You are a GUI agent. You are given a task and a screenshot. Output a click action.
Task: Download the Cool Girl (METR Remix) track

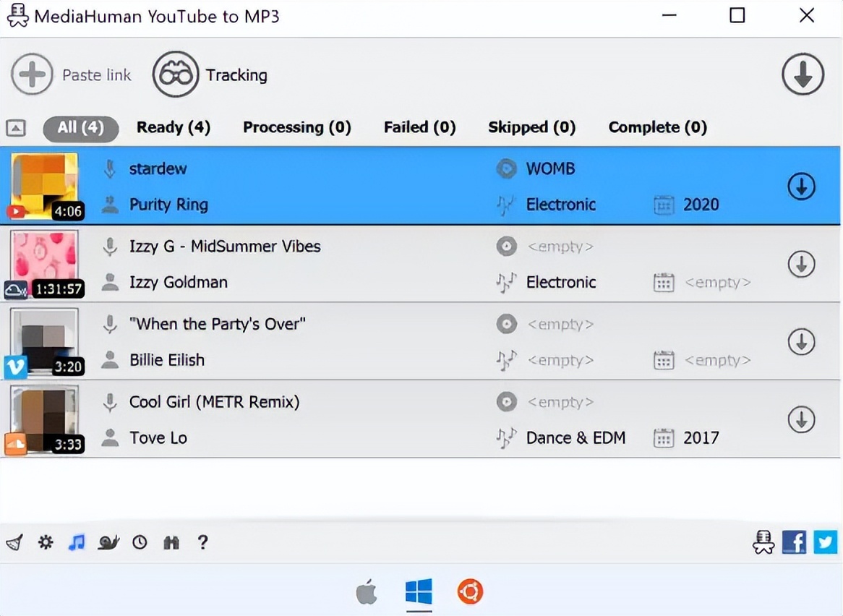click(x=801, y=419)
